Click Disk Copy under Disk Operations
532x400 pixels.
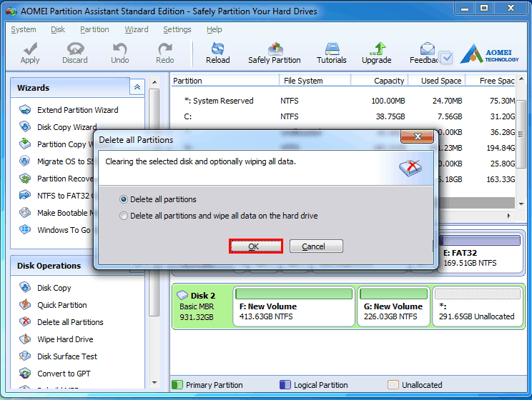pos(54,288)
